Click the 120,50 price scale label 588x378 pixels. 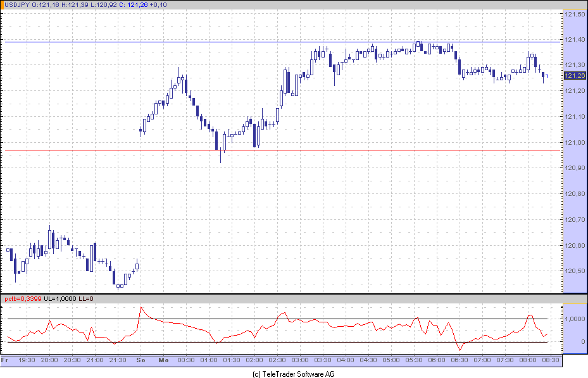pyautogui.click(x=575, y=271)
